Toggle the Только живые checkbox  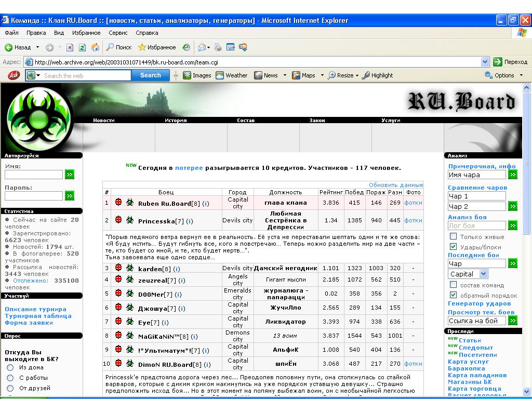point(453,236)
